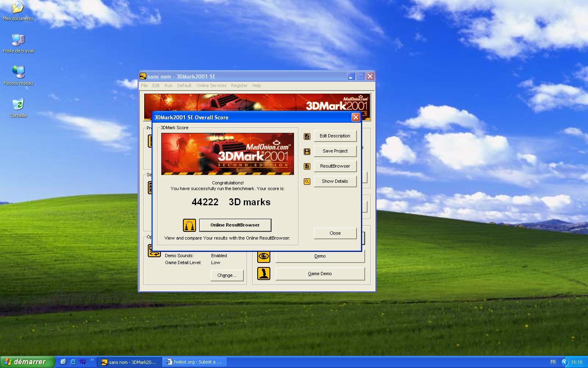Click the Edit Description document icon
The width and height of the screenshot is (588, 368).
pos(307,136)
